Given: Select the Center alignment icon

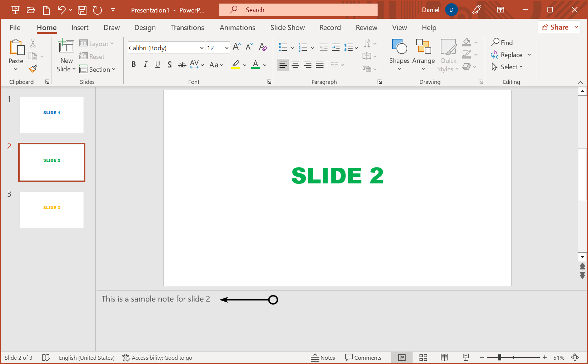Looking at the screenshot, I should pos(295,64).
